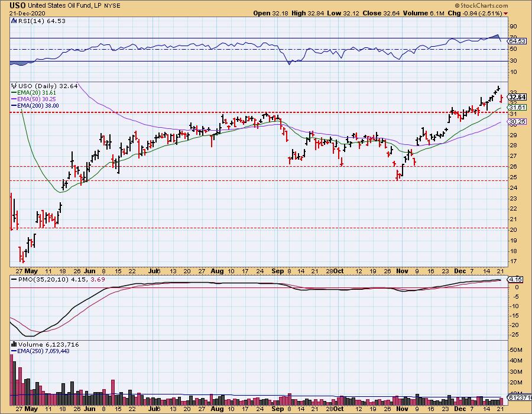Click the -25 level on the PMO axis
This screenshot has width=532, height=414.
tap(514, 335)
